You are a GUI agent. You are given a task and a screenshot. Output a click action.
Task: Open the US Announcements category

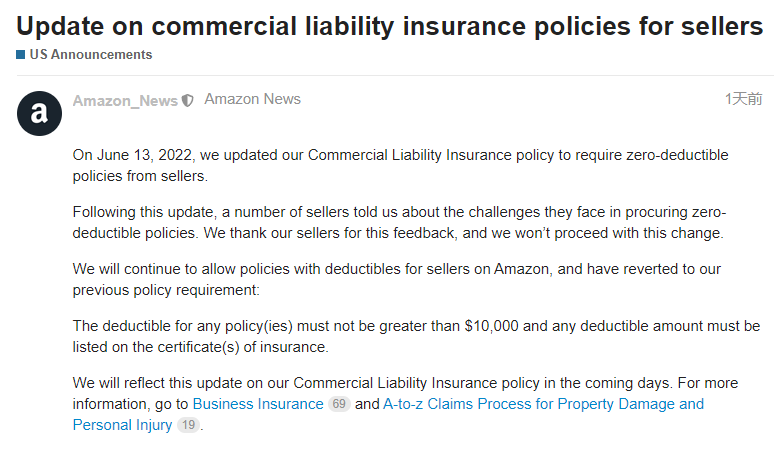point(90,55)
